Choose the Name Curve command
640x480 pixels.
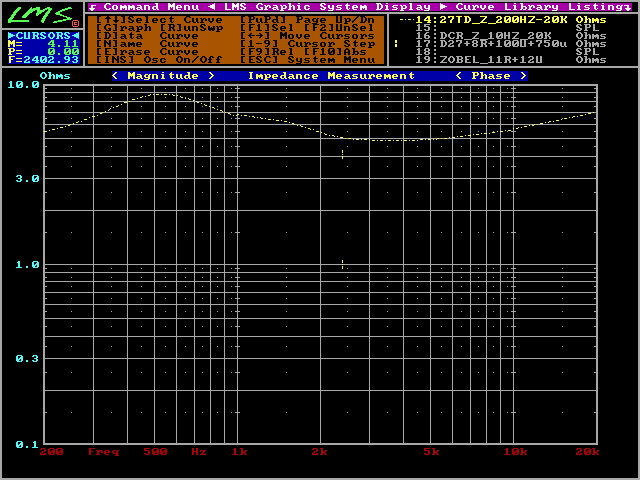pyautogui.click(x=147, y=44)
